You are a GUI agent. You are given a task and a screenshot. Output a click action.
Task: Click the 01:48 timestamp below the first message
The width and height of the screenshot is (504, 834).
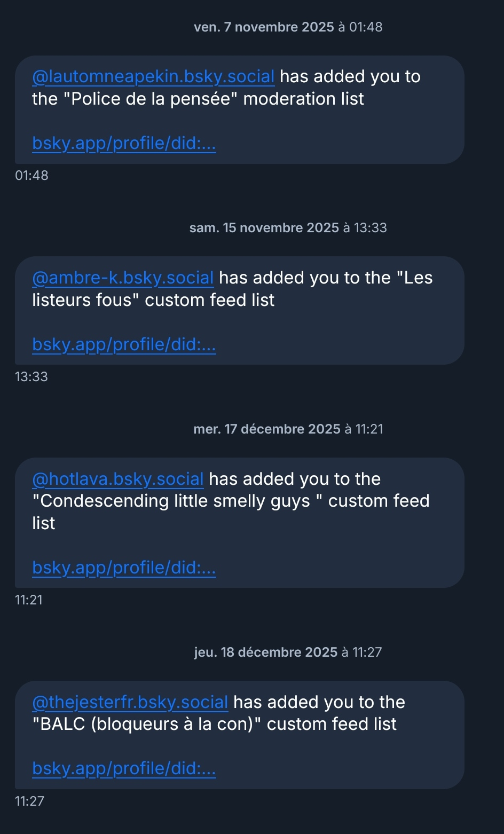click(31, 176)
